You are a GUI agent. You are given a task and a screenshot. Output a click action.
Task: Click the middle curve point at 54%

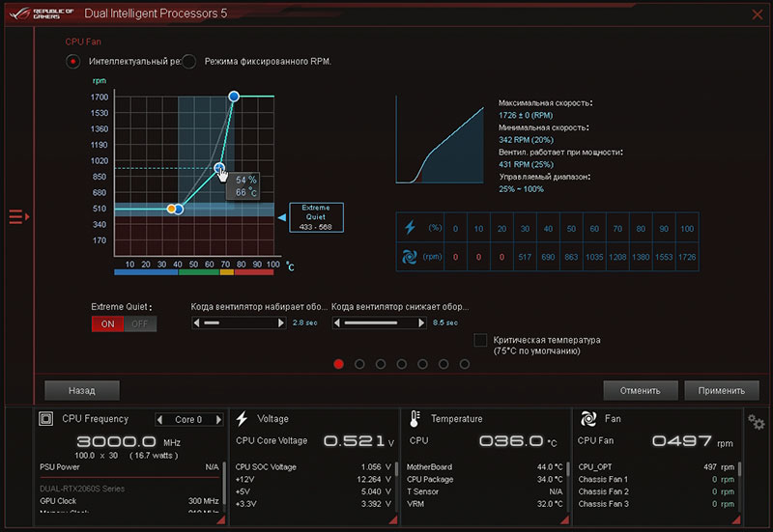219,168
